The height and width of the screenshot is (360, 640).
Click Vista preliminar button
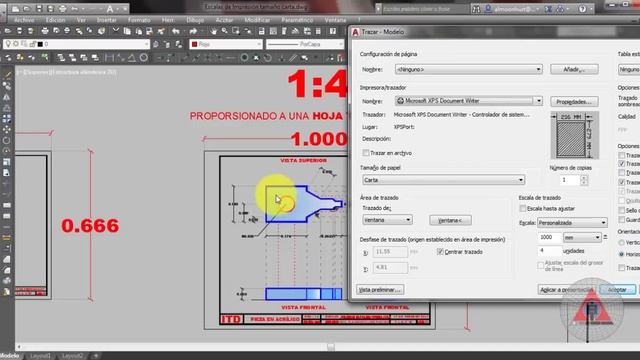point(380,290)
